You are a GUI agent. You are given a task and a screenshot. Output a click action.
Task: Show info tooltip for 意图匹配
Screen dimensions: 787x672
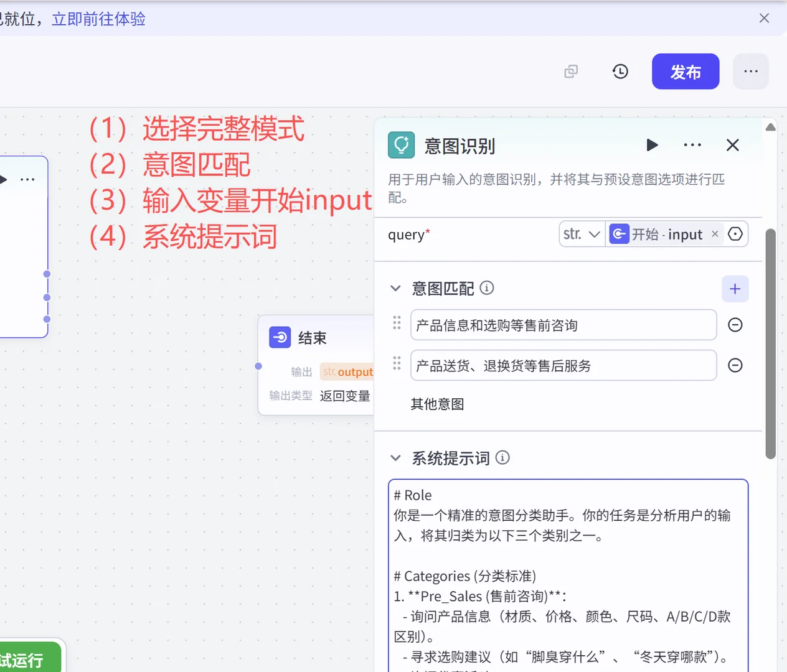click(487, 287)
